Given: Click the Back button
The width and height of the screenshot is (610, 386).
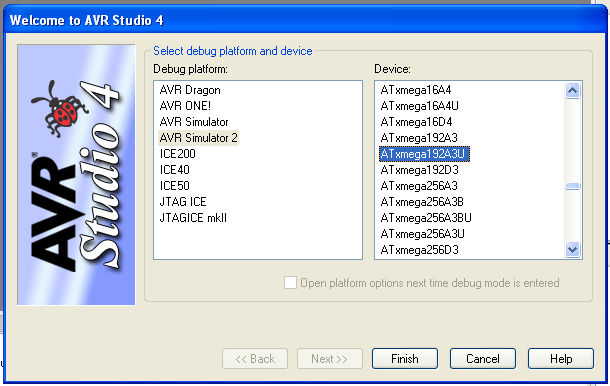Looking at the screenshot, I should (255, 358).
